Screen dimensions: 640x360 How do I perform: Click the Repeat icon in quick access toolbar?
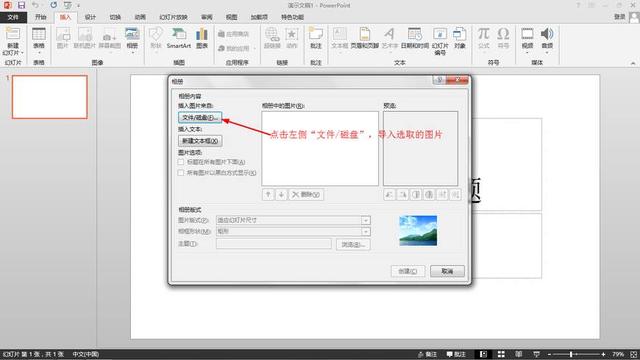[x=53, y=5]
